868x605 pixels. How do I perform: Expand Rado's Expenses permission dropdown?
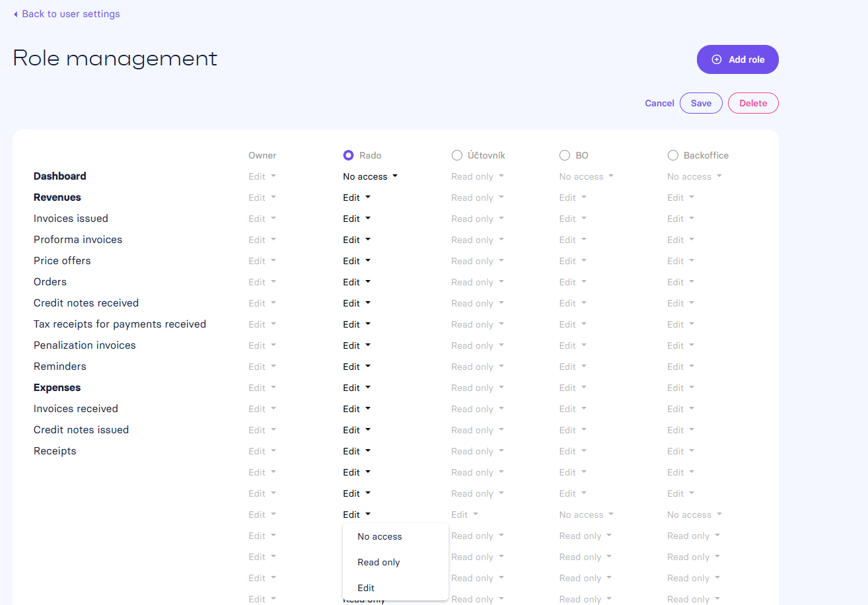point(357,388)
